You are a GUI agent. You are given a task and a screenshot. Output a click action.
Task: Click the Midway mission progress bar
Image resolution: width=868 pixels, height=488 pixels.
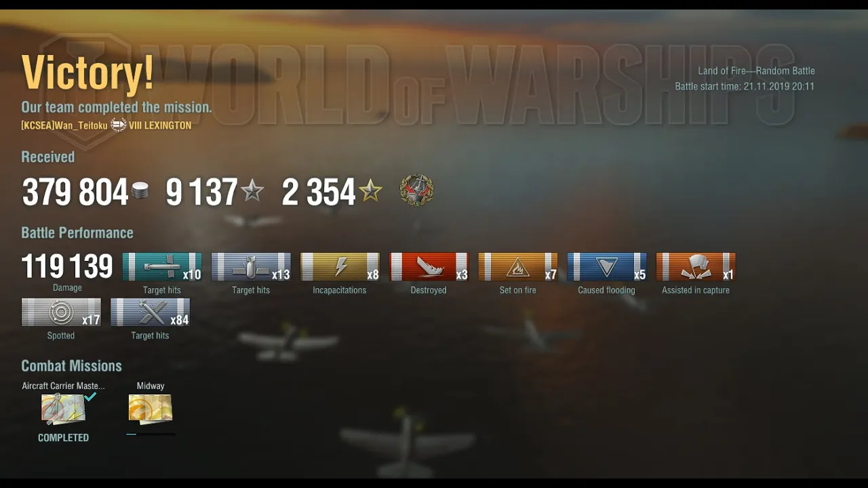[151, 434]
